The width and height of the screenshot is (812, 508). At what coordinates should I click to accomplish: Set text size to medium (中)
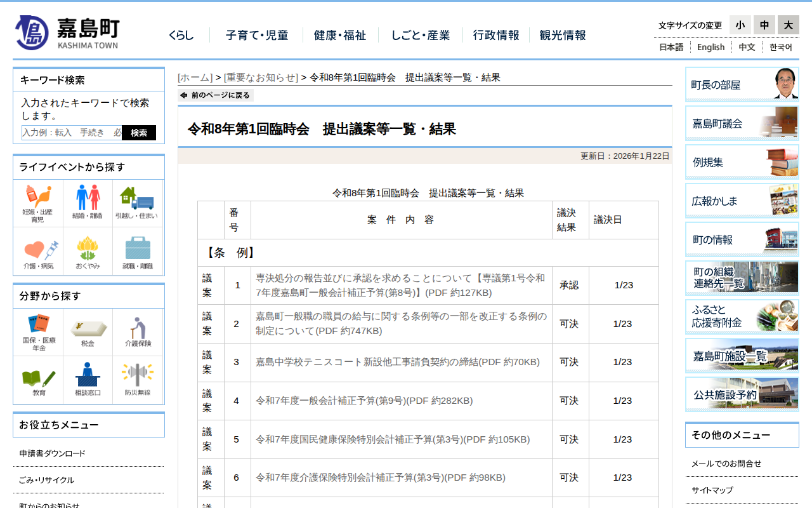coord(764,25)
